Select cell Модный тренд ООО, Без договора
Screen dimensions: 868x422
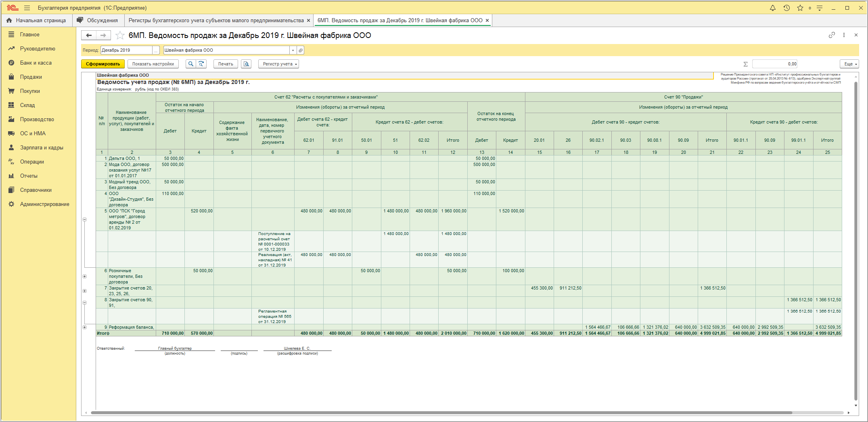(x=132, y=185)
